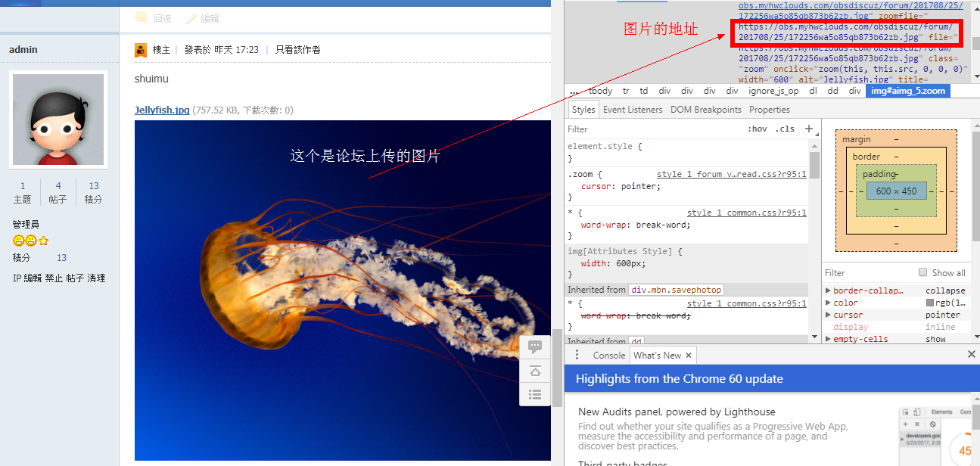
Task: Close the DevTools drawer with the X
Action: click(x=972, y=354)
